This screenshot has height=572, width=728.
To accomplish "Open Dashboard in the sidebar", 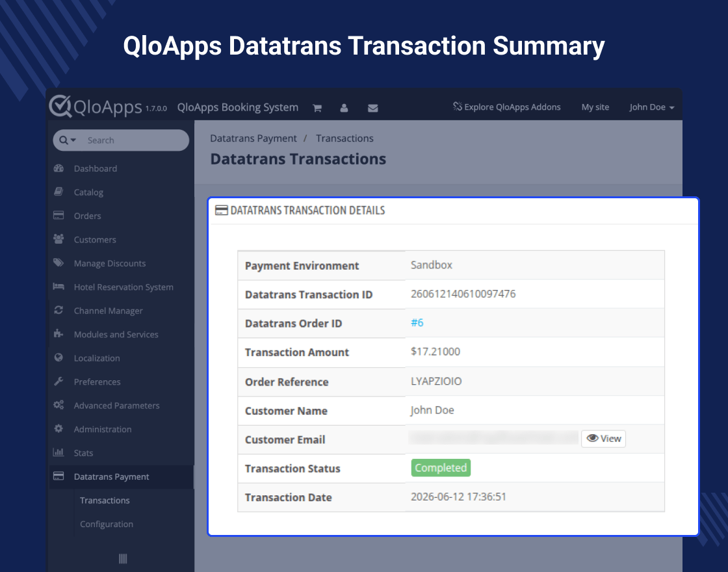I will [x=95, y=168].
